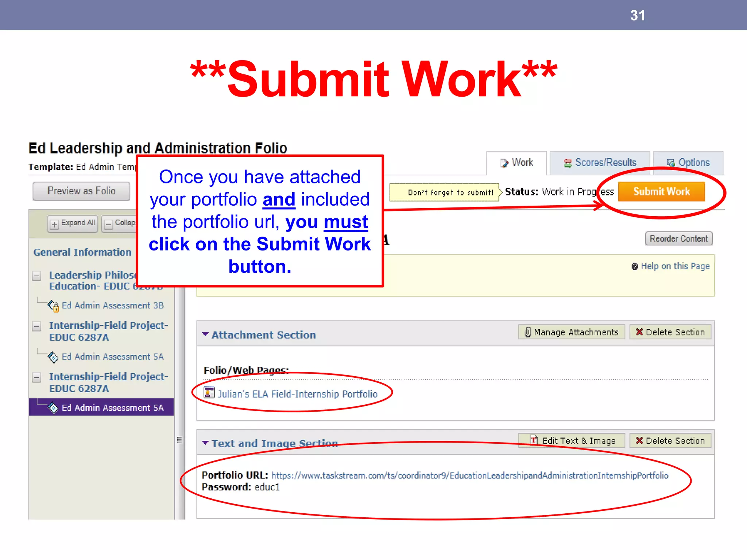Click the Password: educ1 text

pos(241,487)
